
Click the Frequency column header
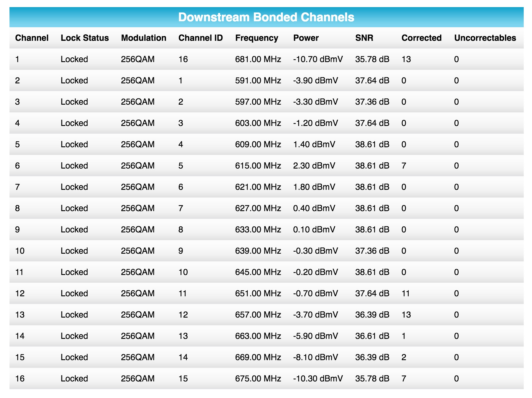pyautogui.click(x=256, y=38)
